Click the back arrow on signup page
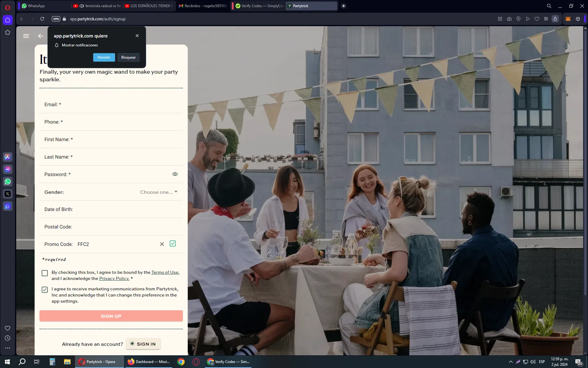This screenshot has width=588, height=368. click(x=41, y=36)
